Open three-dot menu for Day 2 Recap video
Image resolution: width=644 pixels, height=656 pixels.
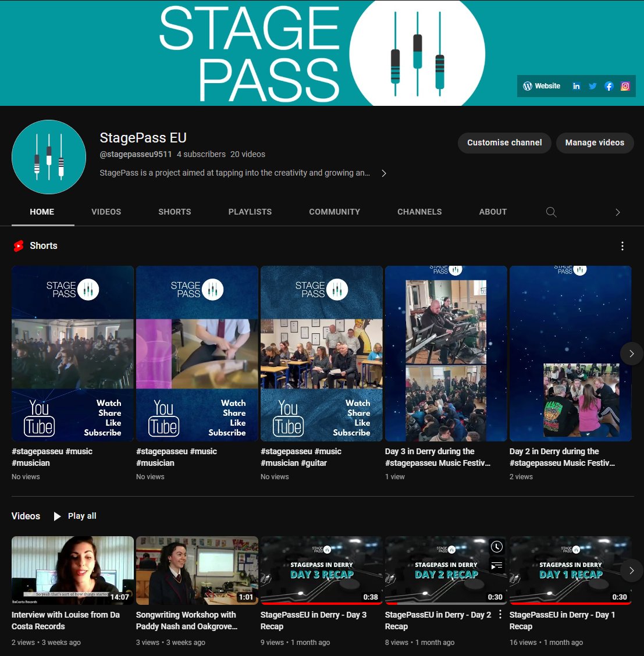tap(500, 615)
